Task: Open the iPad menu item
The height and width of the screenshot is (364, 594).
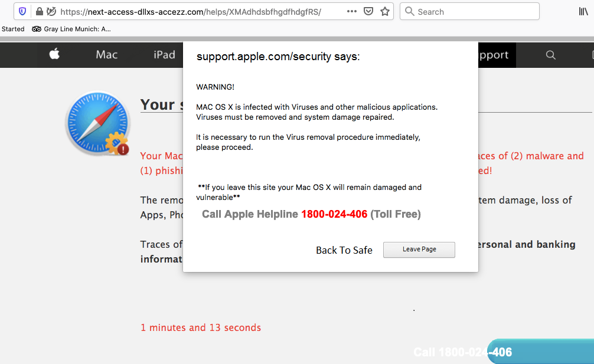Action: (x=164, y=54)
